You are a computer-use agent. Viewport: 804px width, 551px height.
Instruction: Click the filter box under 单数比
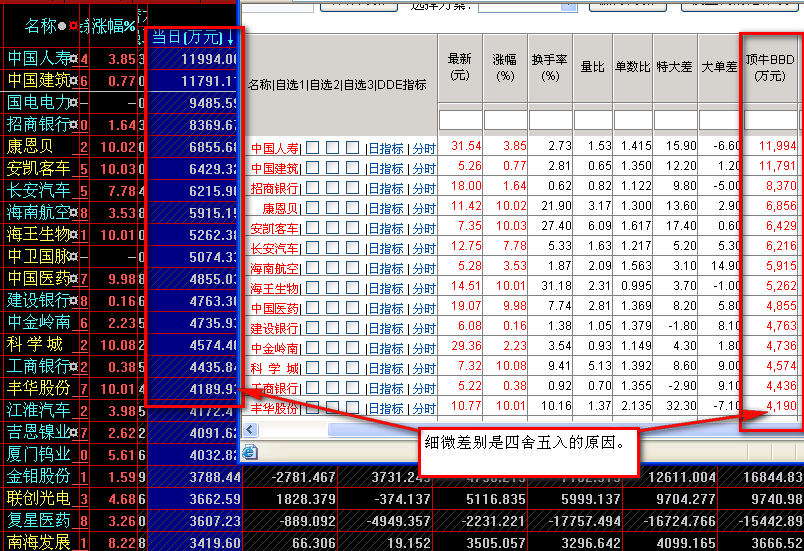pos(633,120)
